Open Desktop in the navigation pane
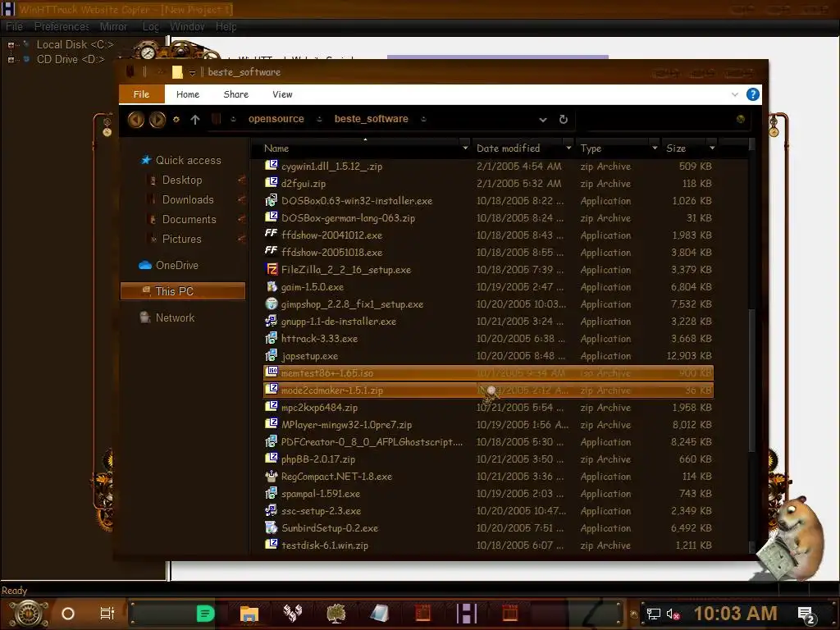The width and height of the screenshot is (840, 630). point(182,180)
